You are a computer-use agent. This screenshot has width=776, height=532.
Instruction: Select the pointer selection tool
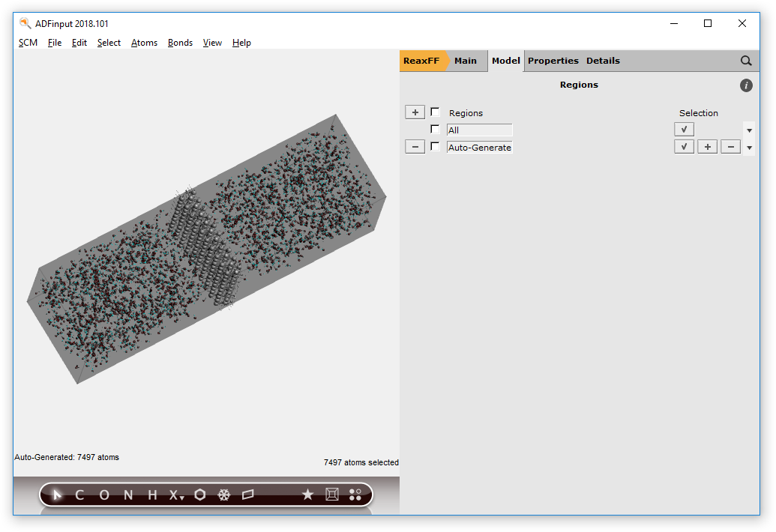tap(57, 495)
